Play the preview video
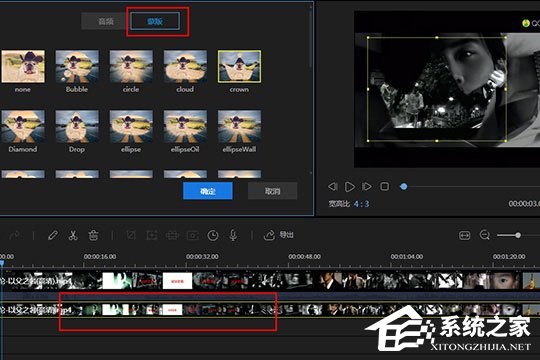This screenshot has width=540, height=360. (350, 187)
